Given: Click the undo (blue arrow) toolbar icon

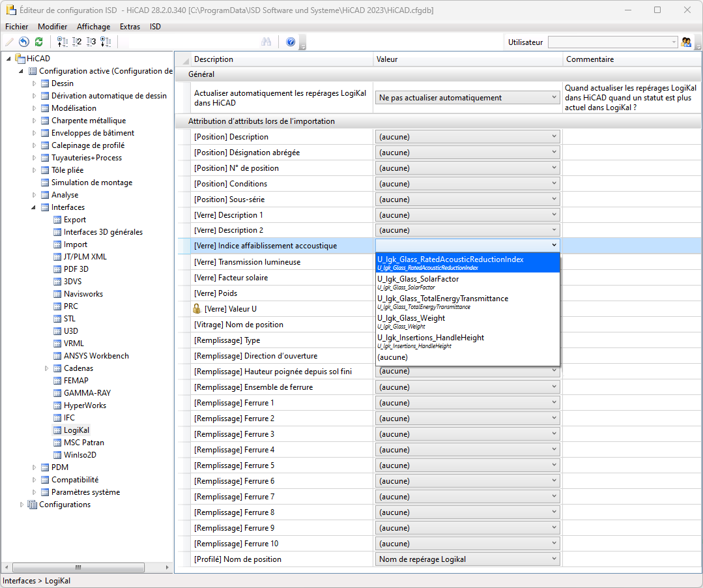Looking at the screenshot, I should click(x=24, y=42).
